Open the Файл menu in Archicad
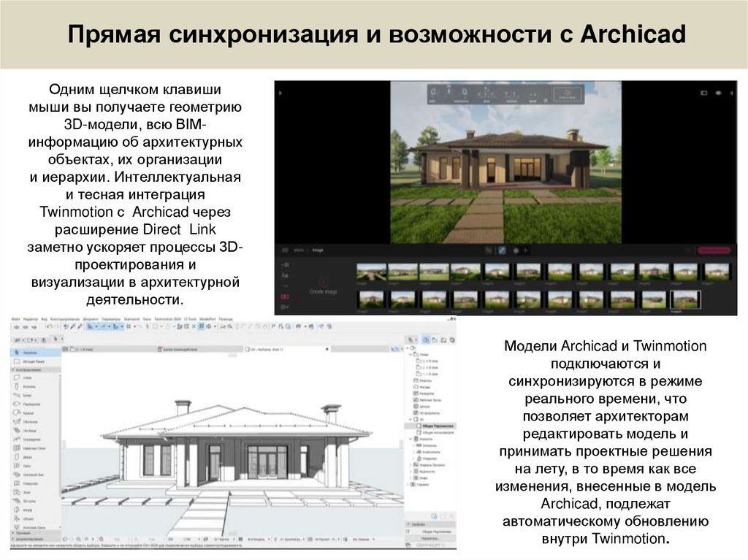 tap(16, 319)
